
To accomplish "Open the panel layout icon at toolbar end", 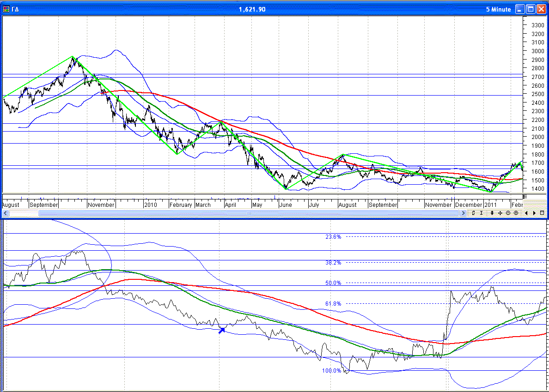I will [x=542, y=213].
